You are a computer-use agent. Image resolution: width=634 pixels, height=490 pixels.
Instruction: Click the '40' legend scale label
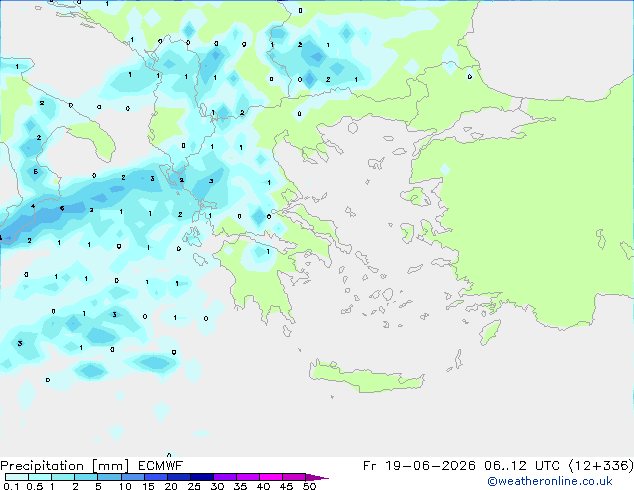[x=263, y=486]
